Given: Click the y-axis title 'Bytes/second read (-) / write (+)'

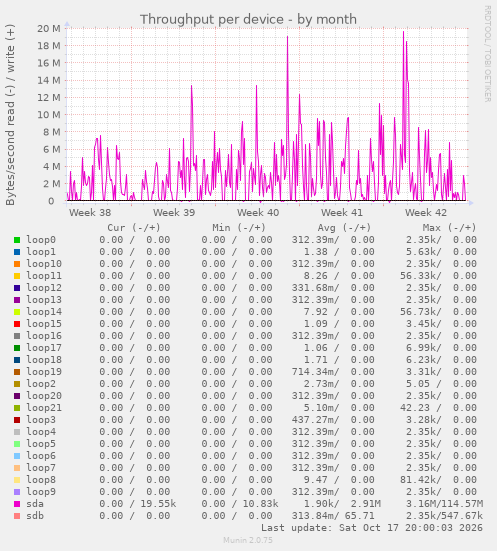Looking at the screenshot, I should pos(10,115).
